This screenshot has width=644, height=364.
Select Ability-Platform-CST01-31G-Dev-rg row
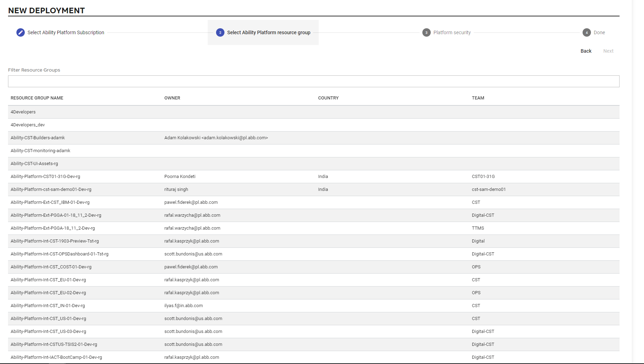point(314,177)
